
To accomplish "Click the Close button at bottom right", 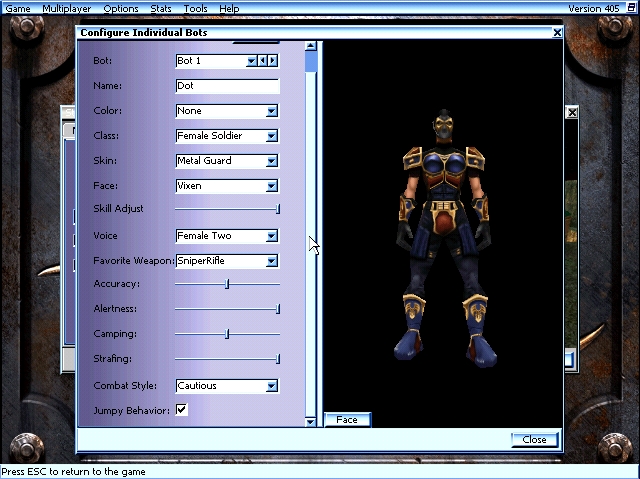I will pyautogui.click(x=534, y=440).
